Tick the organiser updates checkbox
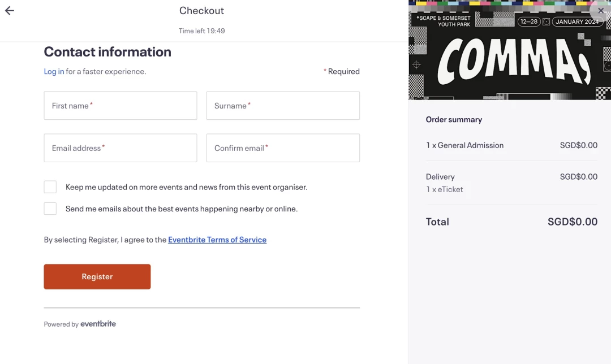This screenshot has width=611, height=364. (x=50, y=187)
